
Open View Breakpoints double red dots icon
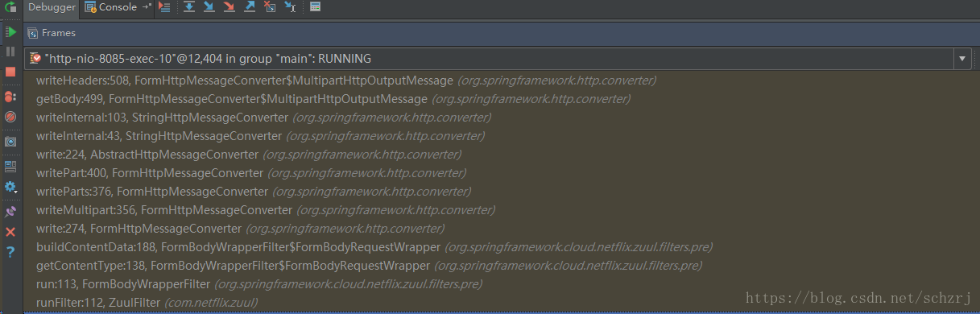pyautogui.click(x=10, y=97)
